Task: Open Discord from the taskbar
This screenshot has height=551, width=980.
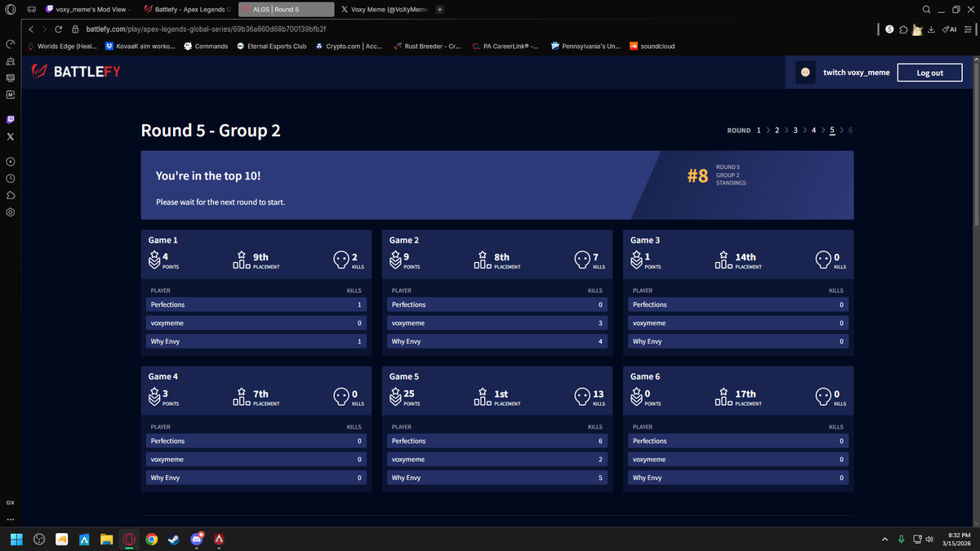Action: (196, 540)
